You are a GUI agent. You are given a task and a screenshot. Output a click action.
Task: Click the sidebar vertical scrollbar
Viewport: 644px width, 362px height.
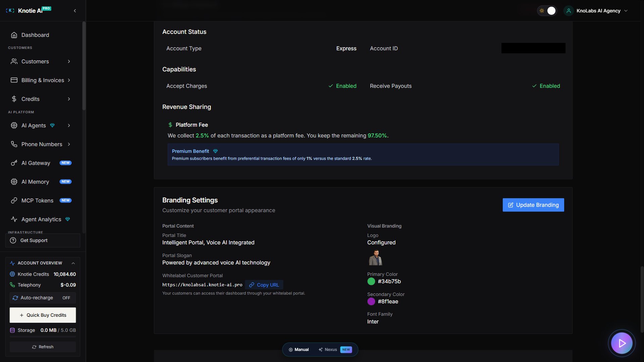84,66
